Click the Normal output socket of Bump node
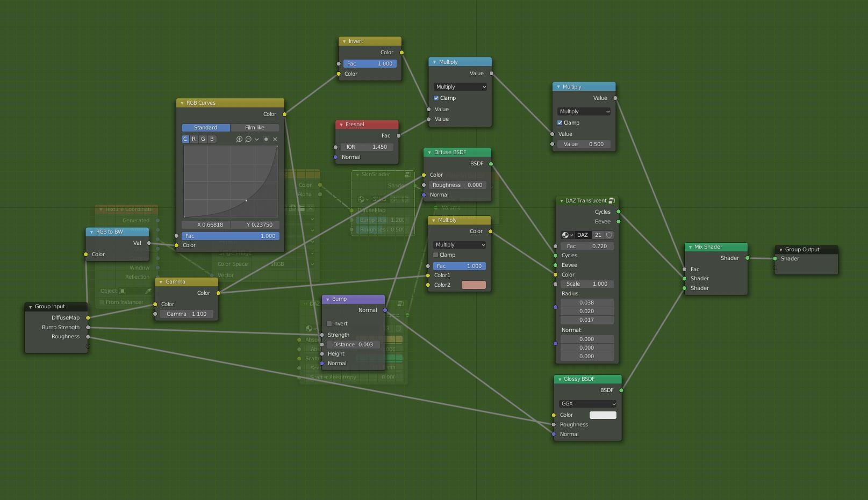This screenshot has height=500, width=868. pyautogui.click(x=385, y=310)
